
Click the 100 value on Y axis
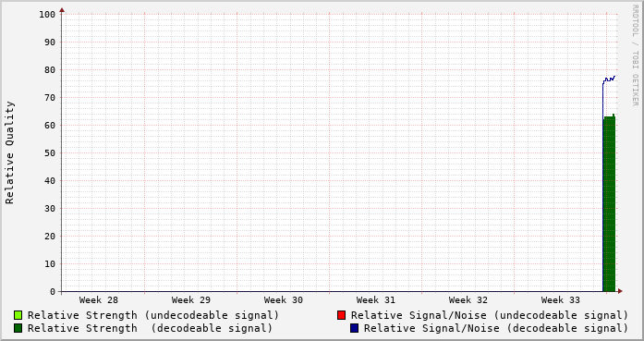click(47, 15)
